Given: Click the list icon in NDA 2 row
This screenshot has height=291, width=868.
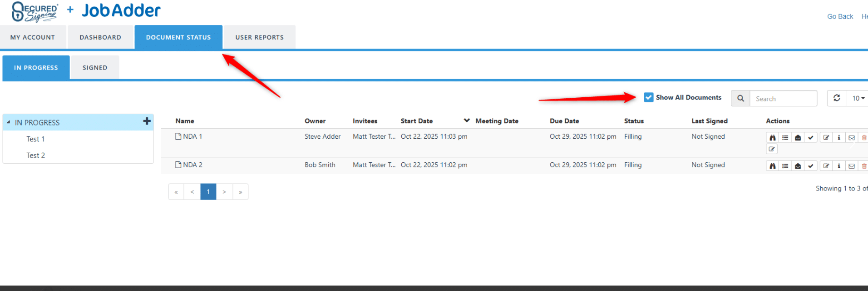Looking at the screenshot, I should [x=785, y=166].
